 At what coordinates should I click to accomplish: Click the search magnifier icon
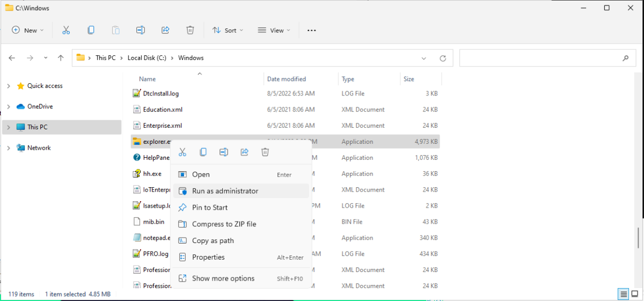pos(625,58)
